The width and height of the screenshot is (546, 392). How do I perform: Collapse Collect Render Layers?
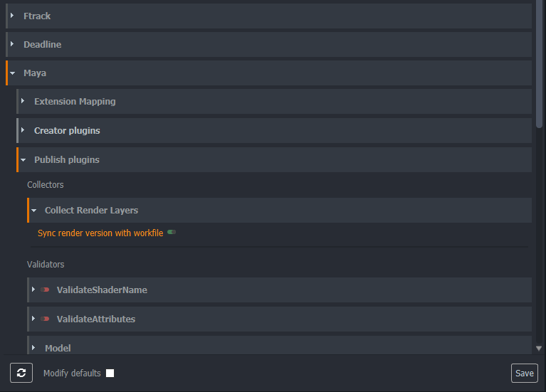33,211
